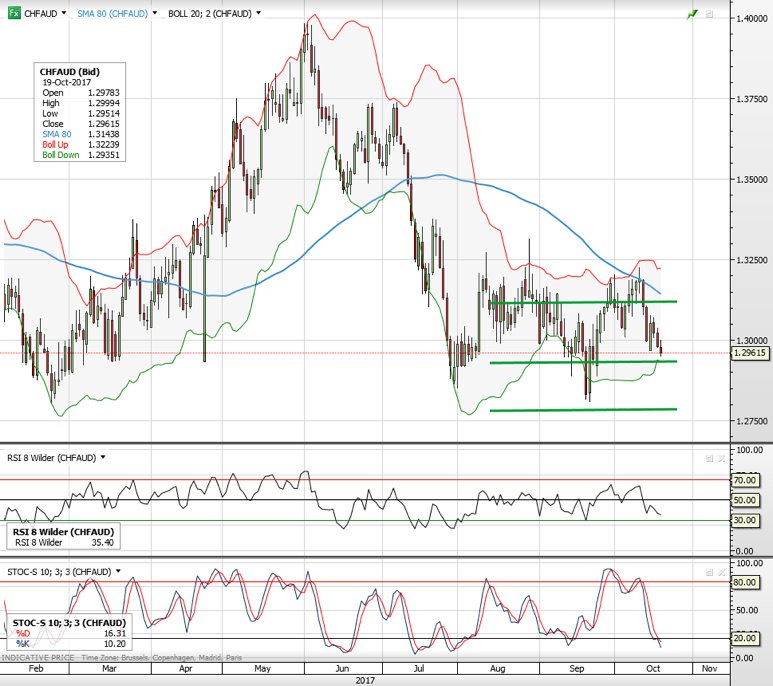Click the 1.35000 price axis label
The height and width of the screenshot is (686, 773).
(x=752, y=180)
